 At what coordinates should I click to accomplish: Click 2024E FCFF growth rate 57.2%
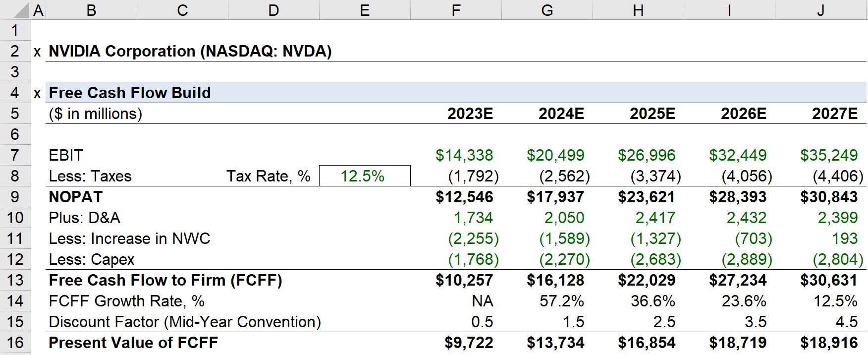pyautogui.click(x=562, y=301)
